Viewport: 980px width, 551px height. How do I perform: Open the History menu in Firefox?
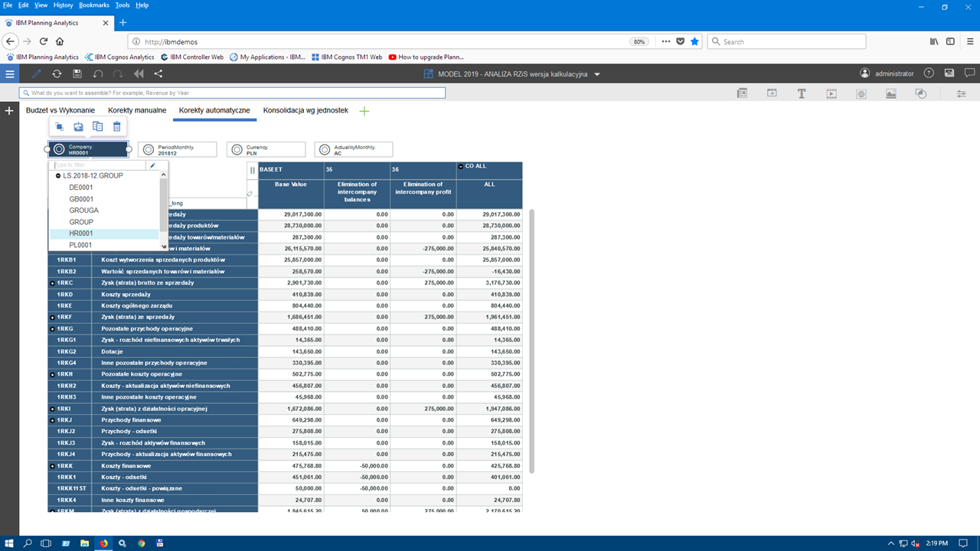(x=64, y=5)
